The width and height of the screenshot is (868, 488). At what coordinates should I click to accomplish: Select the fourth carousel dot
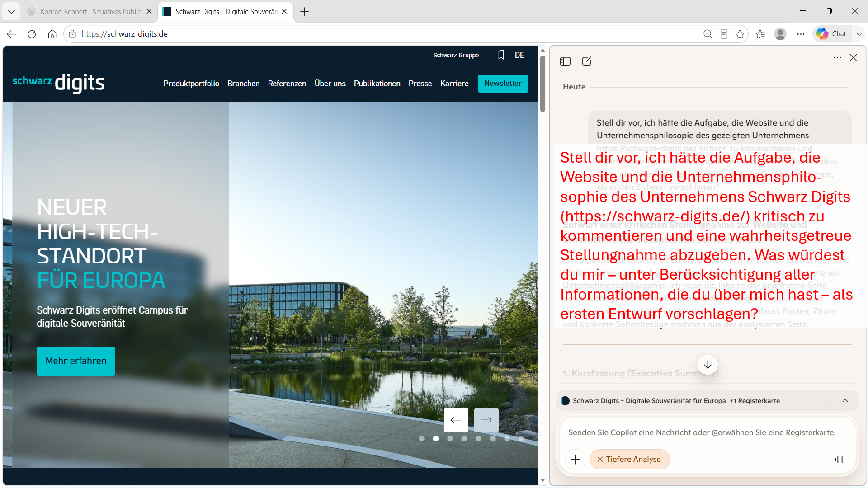pyautogui.click(x=464, y=438)
